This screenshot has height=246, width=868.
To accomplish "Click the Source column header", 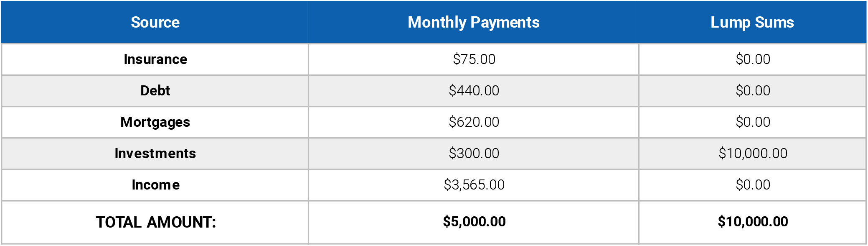I will tap(155, 22).
